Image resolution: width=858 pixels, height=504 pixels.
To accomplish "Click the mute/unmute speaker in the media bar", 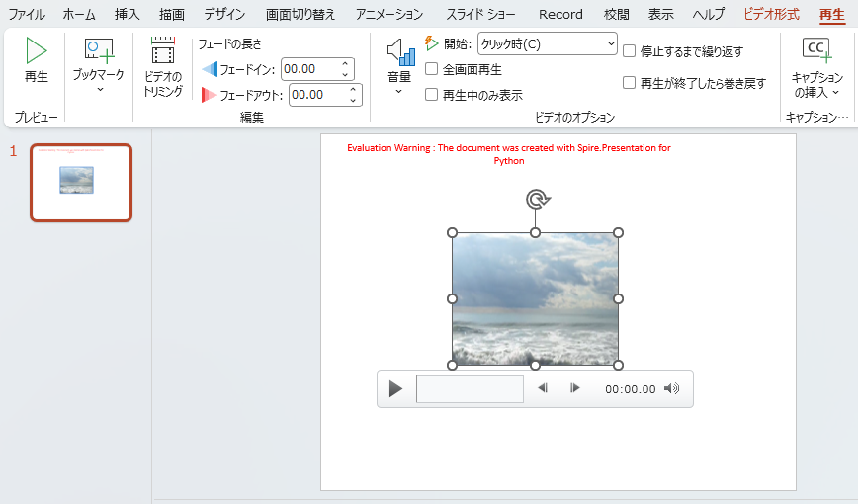I will pyautogui.click(x=671, y=388).
